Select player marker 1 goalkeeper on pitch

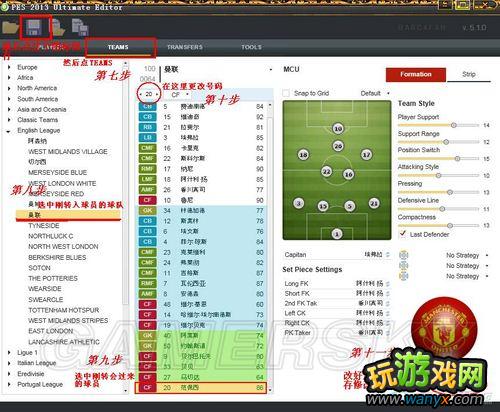(x=337, y=234)
